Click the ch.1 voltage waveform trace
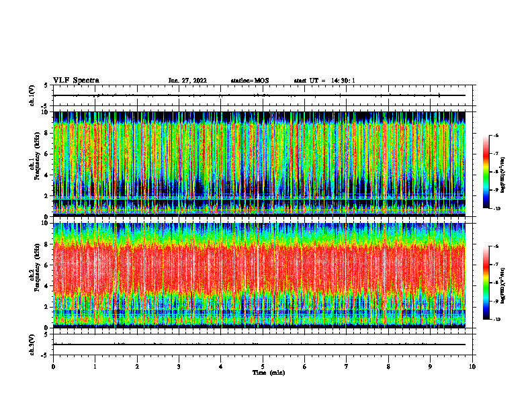 (259, 95)
